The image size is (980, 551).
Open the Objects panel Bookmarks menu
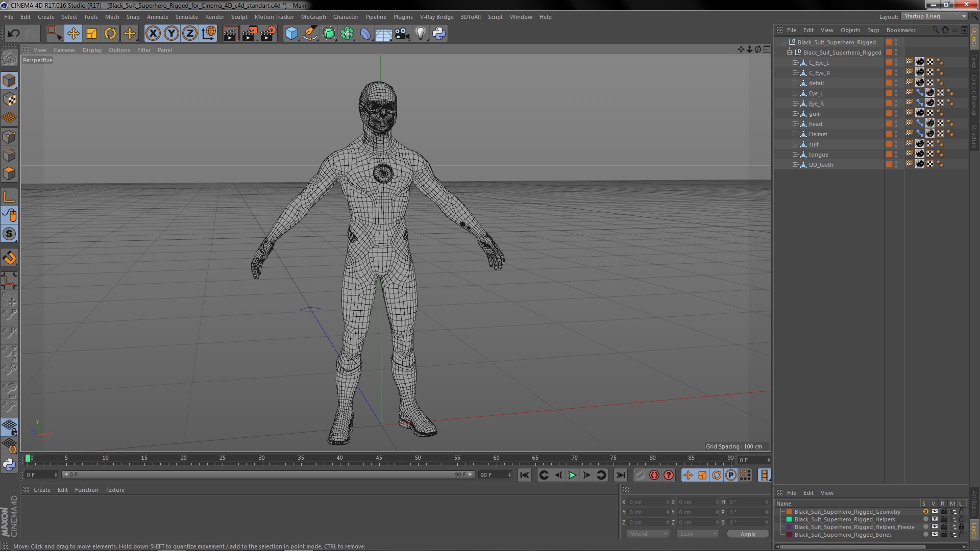[901, 30]
